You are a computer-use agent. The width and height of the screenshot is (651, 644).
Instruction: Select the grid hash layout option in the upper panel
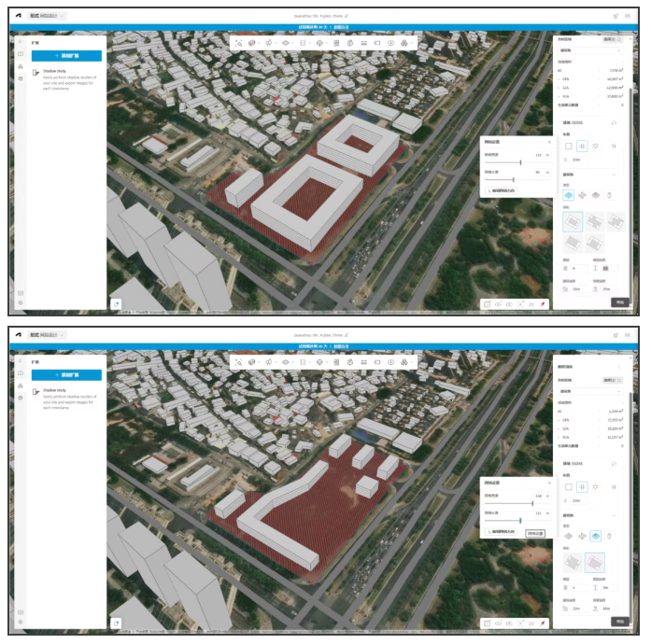pyautogui.click(x=582, y=146)
